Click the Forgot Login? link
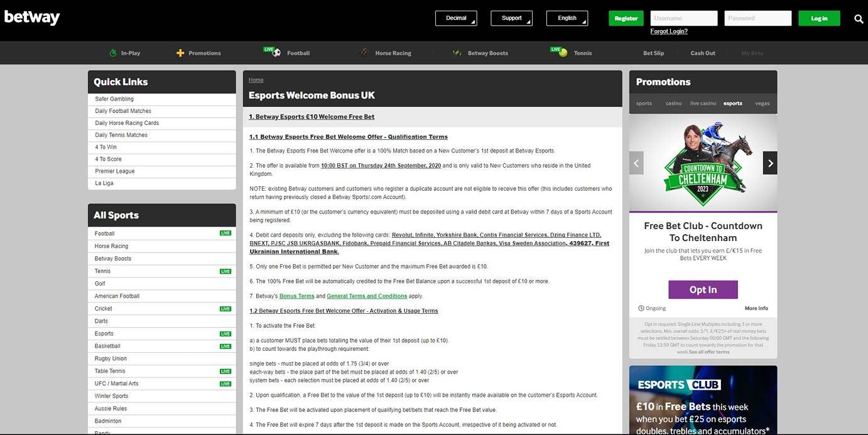Image resolution: width=868 pixels, height=435 pixels. (x=669, y=31)
